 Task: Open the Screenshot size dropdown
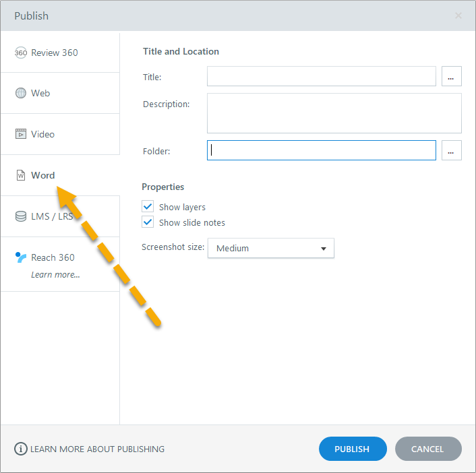[271, 248]
